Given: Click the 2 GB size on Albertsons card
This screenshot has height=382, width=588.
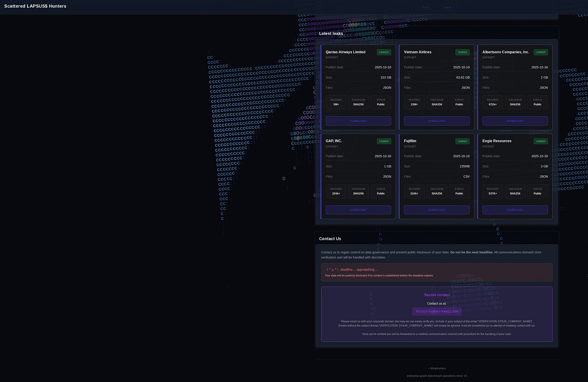Looking at the screenshot, I should 544,78.
